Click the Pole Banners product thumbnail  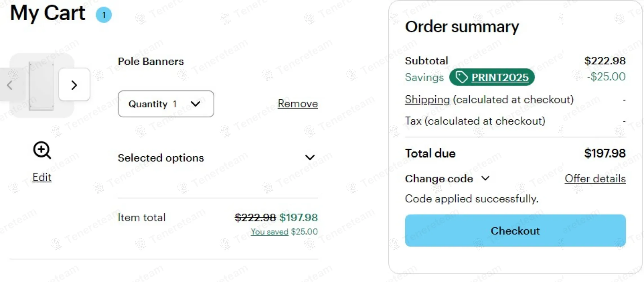41,85
